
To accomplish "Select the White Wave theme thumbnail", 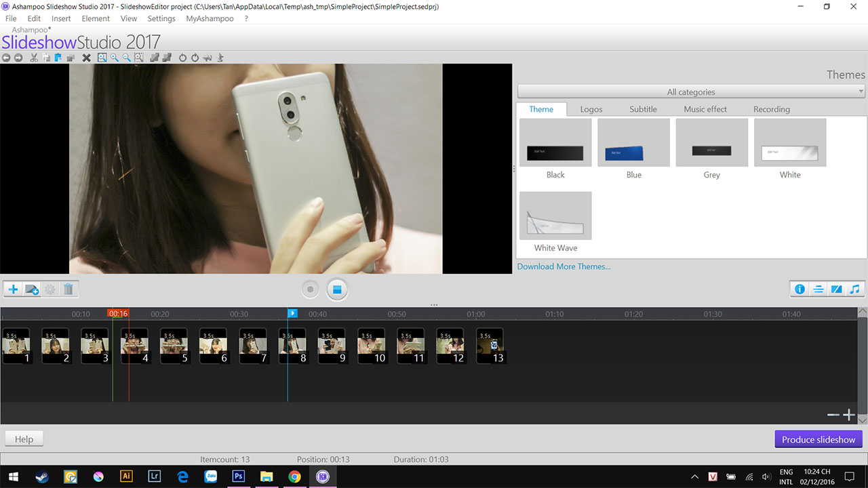I will pos(555,215).
